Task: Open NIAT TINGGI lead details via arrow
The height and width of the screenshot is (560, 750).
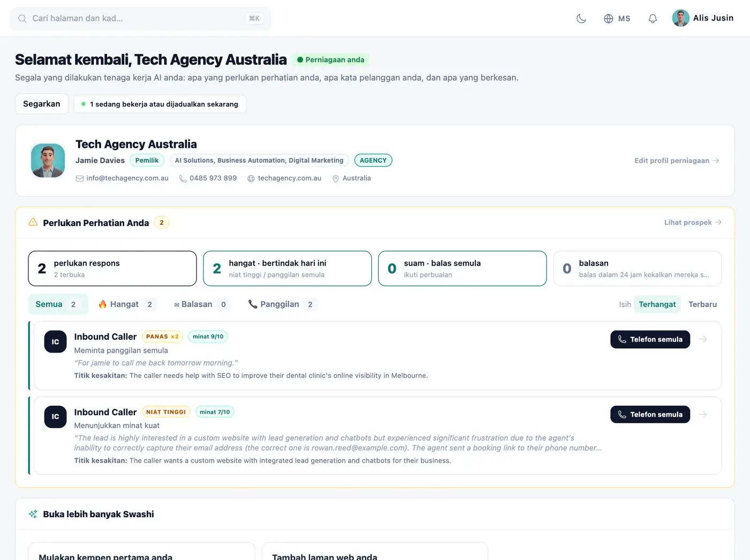Action: pos(703,414)
